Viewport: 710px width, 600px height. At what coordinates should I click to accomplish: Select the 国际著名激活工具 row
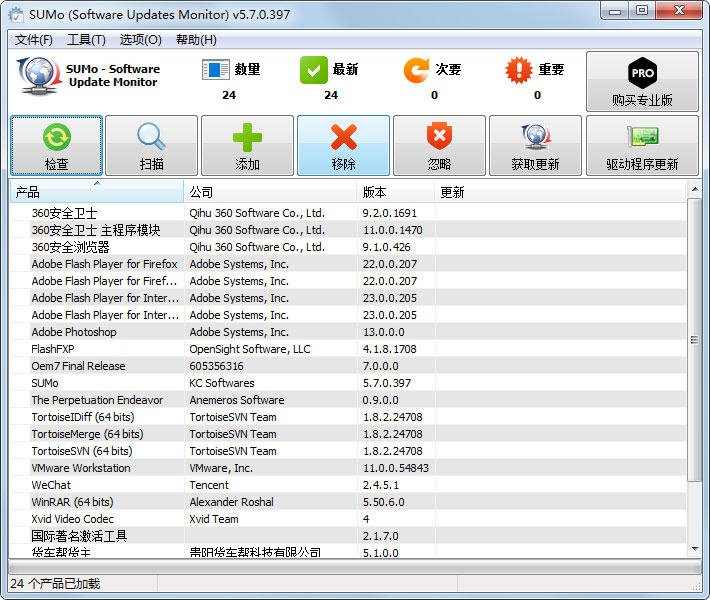[x=348, y=536]
